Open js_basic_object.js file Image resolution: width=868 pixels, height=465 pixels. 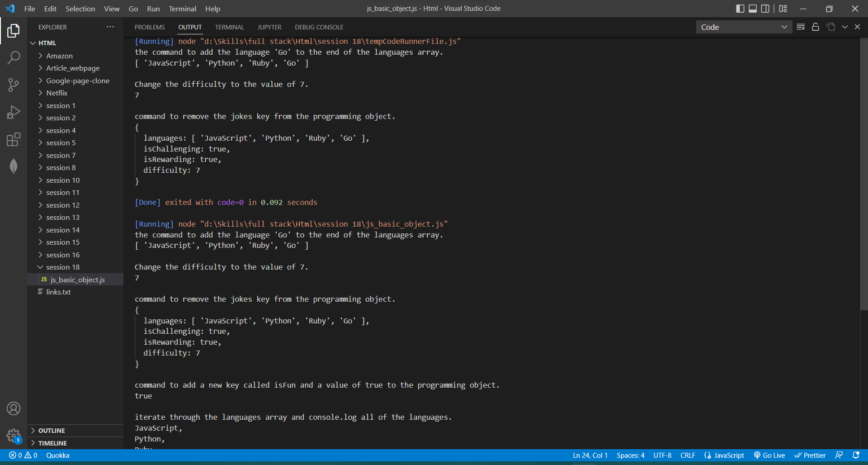click(x=75, y=280)
